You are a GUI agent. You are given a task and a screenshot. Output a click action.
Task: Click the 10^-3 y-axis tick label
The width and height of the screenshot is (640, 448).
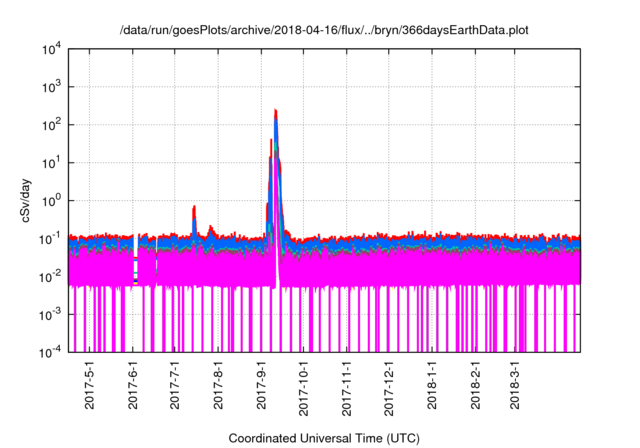tap(50, 315)
